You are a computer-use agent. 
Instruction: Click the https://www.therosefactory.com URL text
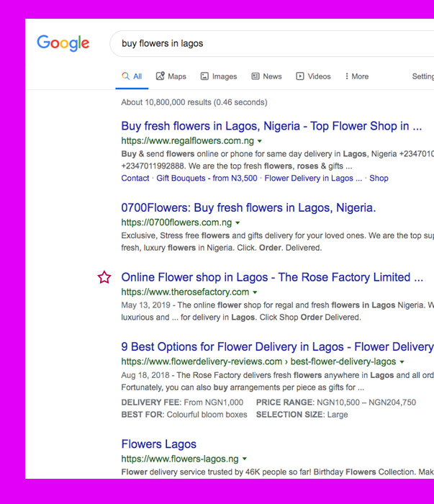(x=185, y=292)
